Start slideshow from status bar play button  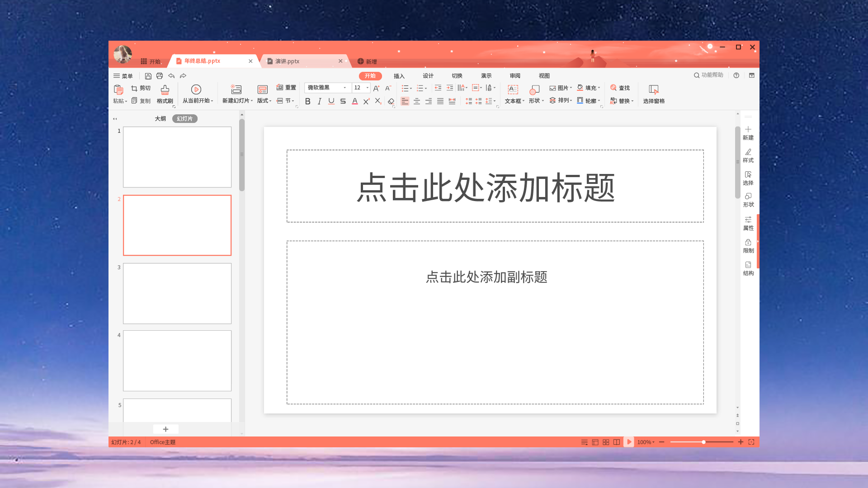coord(629,442)
